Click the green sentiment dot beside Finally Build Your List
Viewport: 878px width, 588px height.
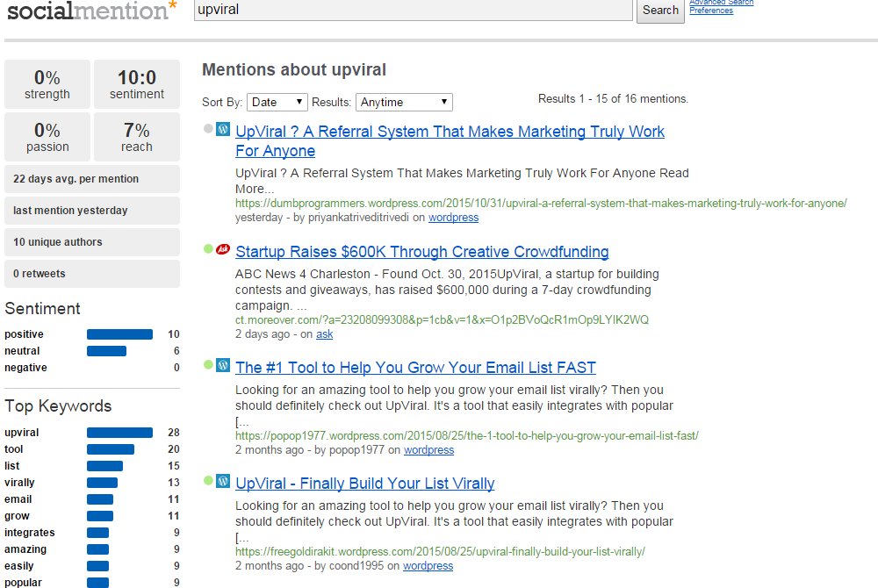208,481
